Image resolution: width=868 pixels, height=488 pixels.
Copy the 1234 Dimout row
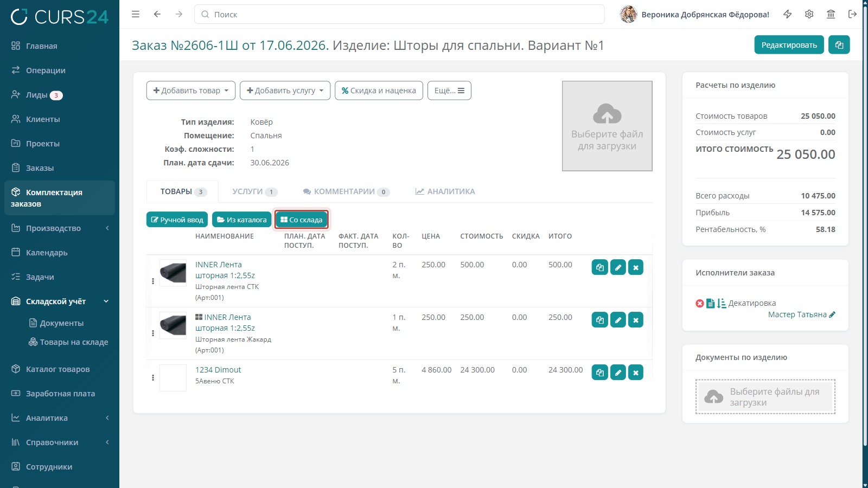(599, 373)
